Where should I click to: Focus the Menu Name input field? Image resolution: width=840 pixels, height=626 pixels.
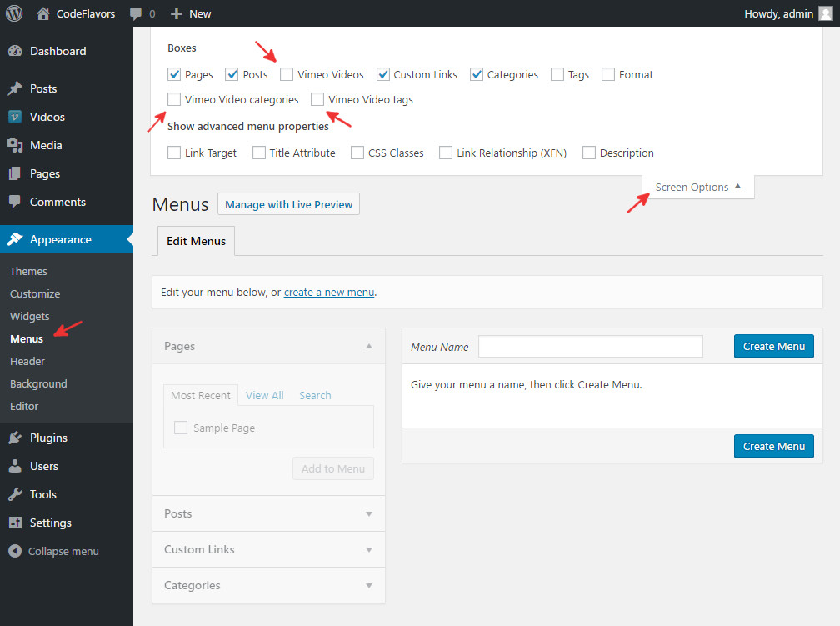(590, 346)
